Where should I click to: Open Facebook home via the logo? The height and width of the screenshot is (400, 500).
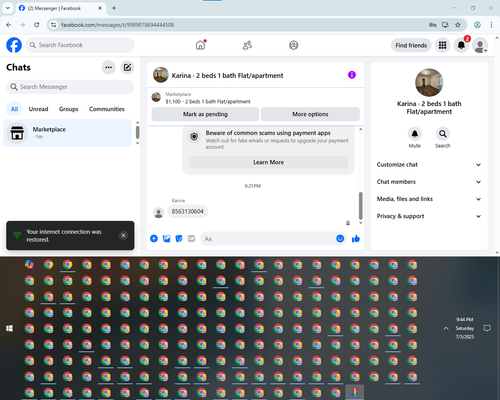tap(14, 45)
